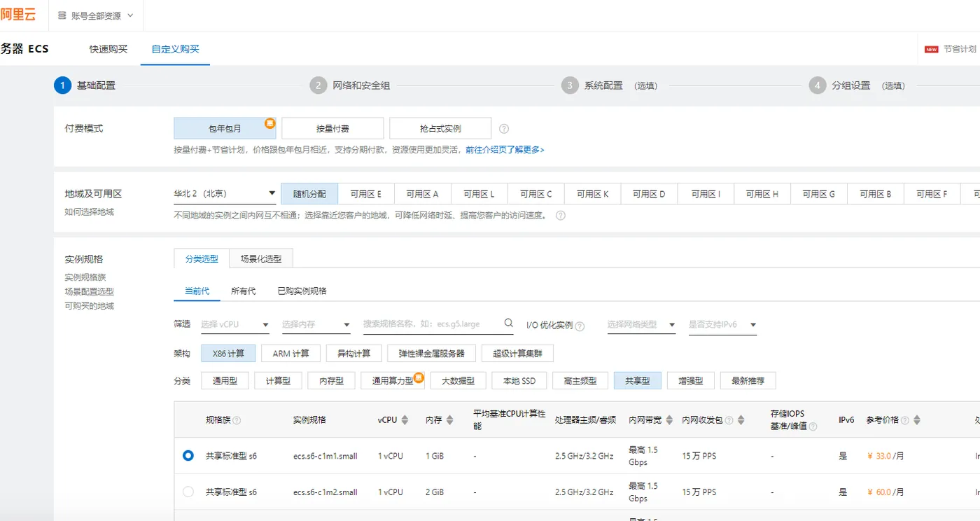
Task: Select 异构计算 architecture
Action: coord(353,354)
